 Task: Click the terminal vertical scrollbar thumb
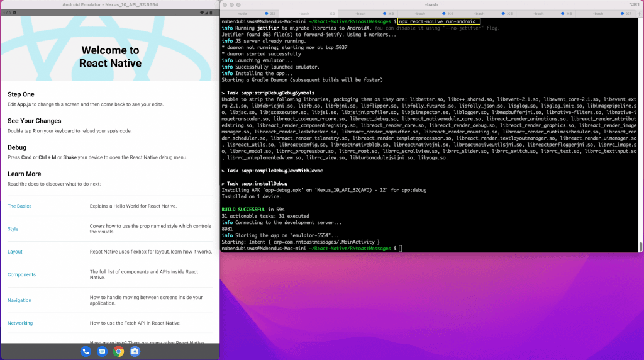(640, 245)
